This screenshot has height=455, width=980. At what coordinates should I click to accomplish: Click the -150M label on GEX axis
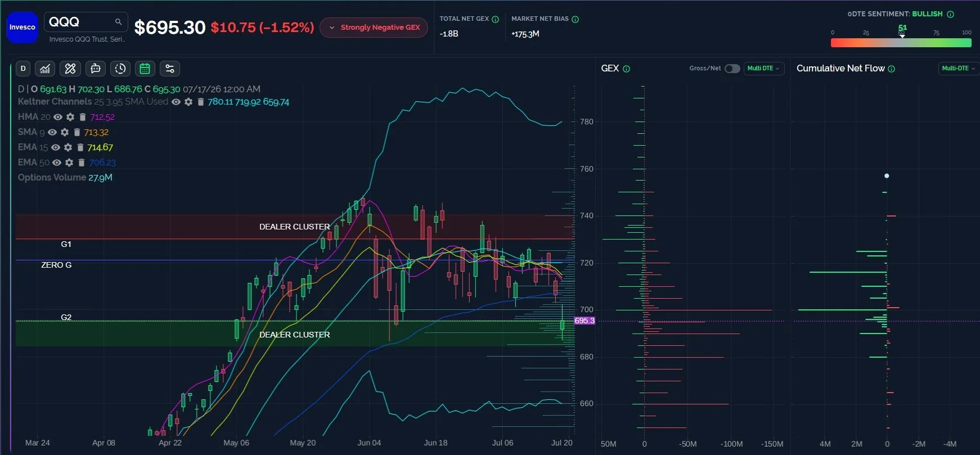pyautogui.click(x=772, y=444)
